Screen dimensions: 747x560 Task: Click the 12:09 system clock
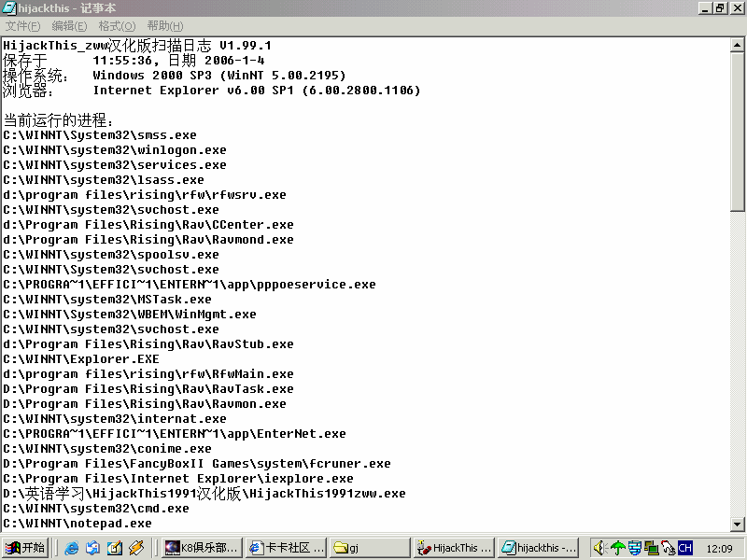(x=719, y=549)
